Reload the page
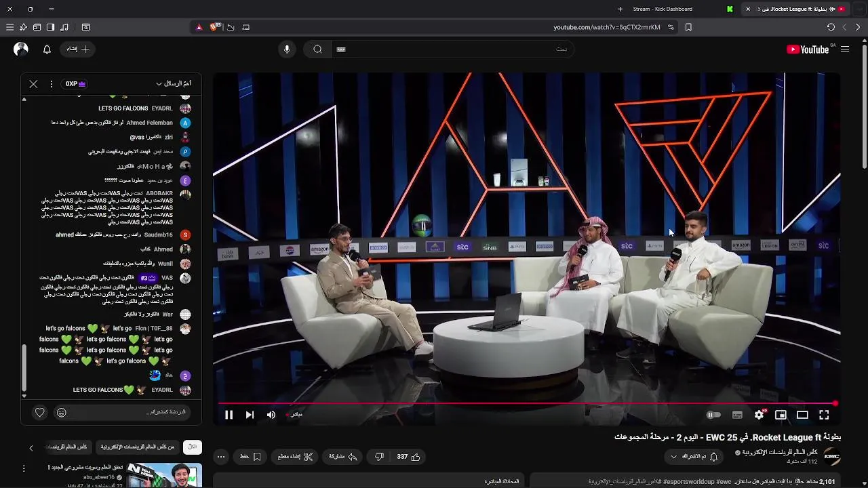 click(x=831, y=27)
